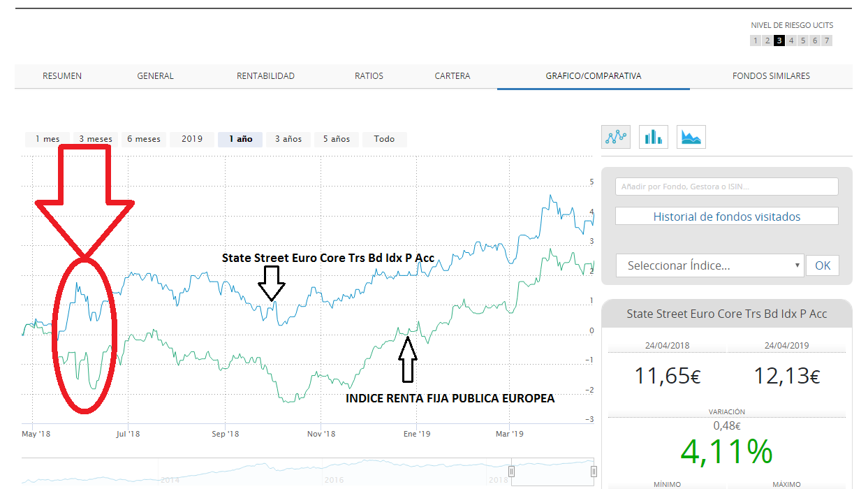The height and width of the screenshot is (489, 868).
Task: Select risk level 3 box
Action: coord(779,41)
